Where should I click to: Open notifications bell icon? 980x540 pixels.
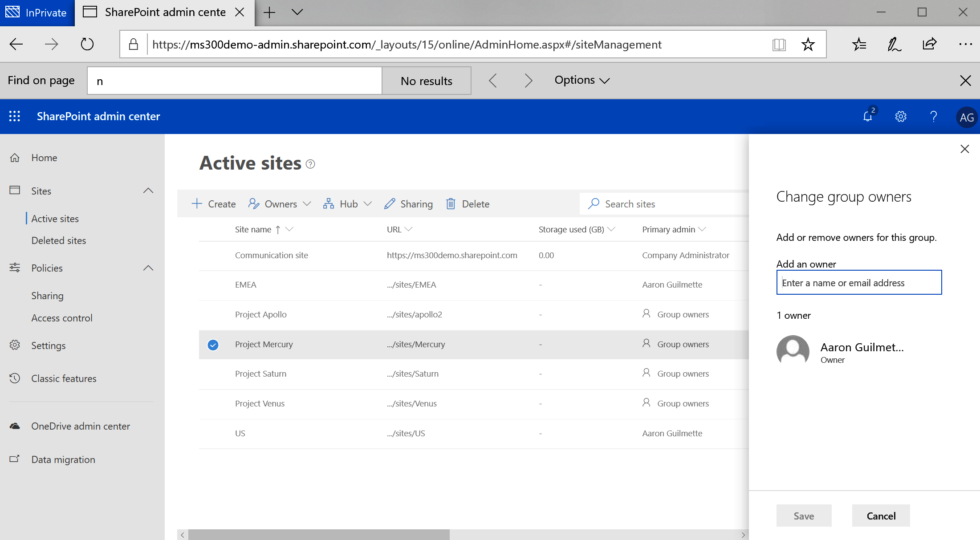point(868,116)
